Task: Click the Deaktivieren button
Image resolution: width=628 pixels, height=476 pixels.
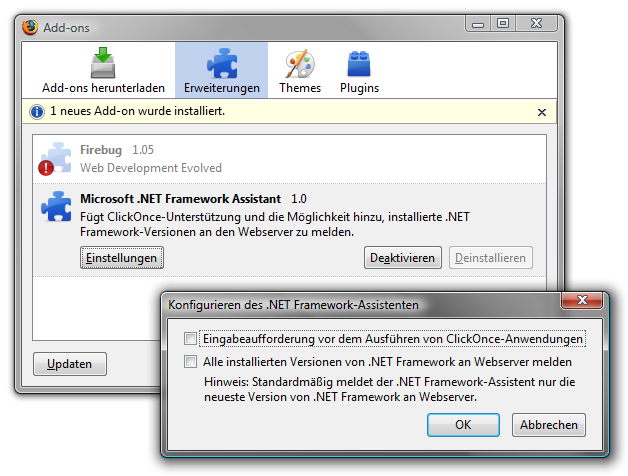Action: pos(402,258)
